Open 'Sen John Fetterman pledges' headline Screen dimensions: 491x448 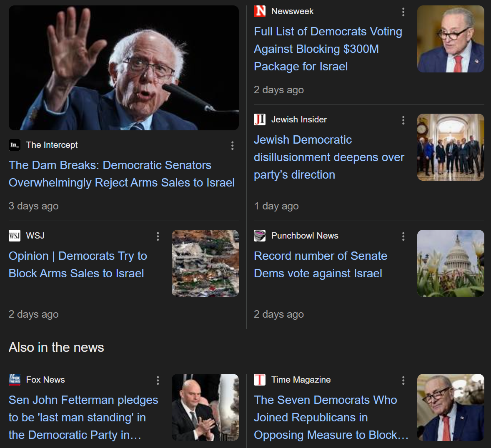pos(83,418)
